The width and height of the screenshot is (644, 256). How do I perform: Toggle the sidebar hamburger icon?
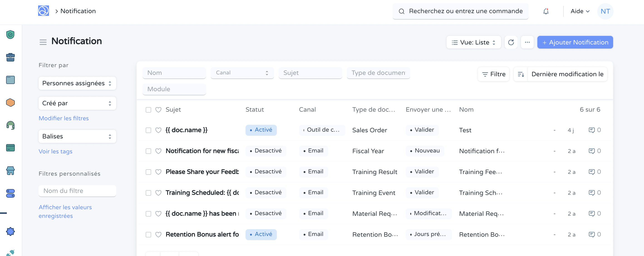pyautogui.click(x=43, y=42)
